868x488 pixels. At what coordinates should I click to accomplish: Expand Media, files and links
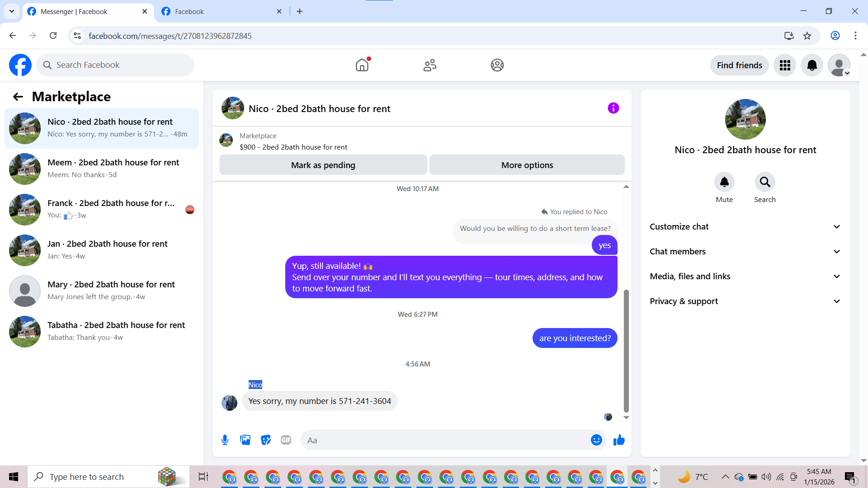point(745,277)
